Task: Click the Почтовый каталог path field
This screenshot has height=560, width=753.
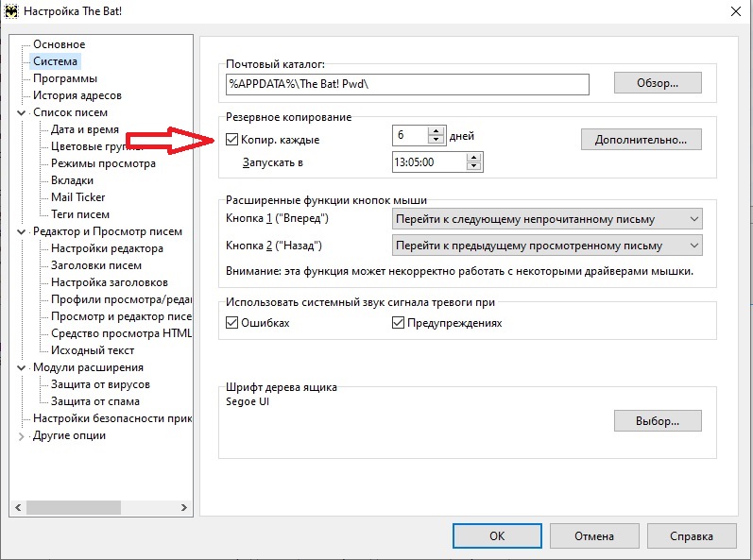Action: (x=407, y=84)
